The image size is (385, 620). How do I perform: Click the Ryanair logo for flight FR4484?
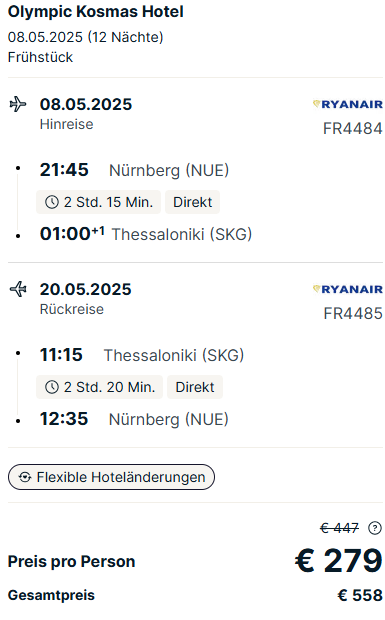347,104
